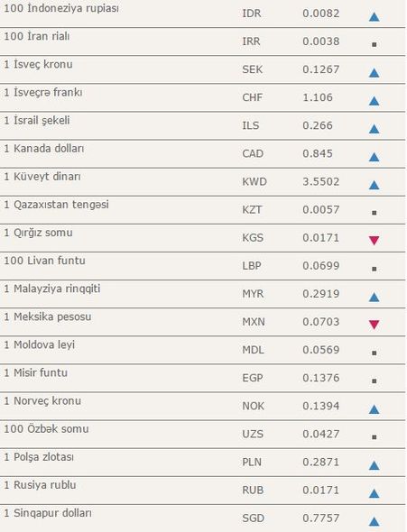
Task: Click the blue up arrow for IDR
Action: 374,16
